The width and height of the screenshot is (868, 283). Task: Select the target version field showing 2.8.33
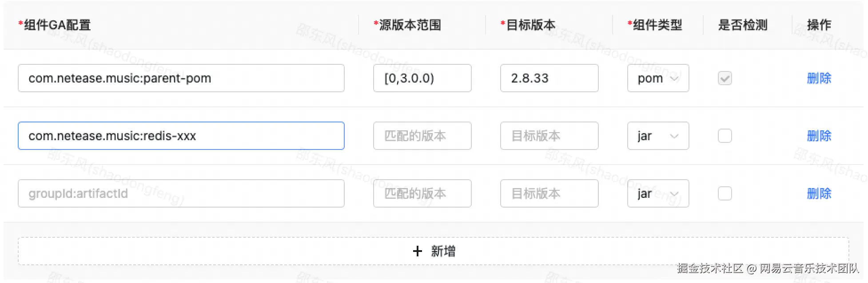pos(549,78)
